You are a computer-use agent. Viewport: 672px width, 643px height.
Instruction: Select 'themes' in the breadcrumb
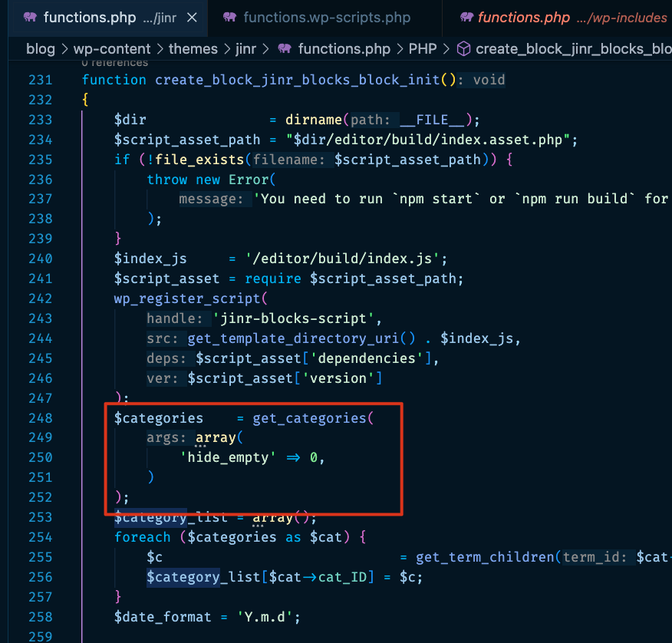tap(193, 49)
